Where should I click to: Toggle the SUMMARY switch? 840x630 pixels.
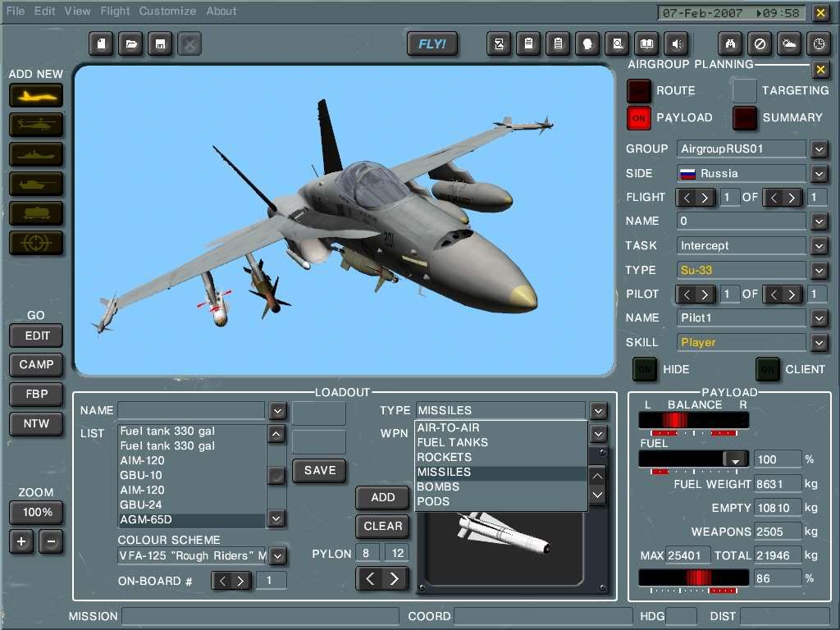745,118
